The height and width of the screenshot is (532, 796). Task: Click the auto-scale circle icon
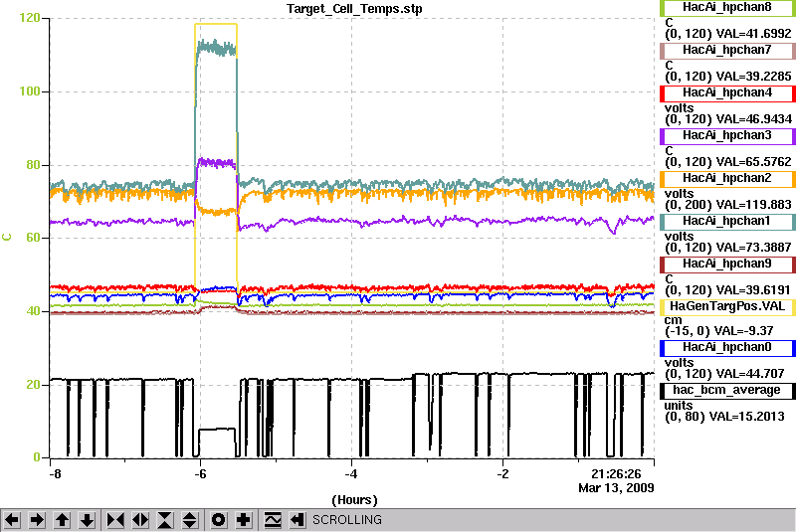click(219, 520)
